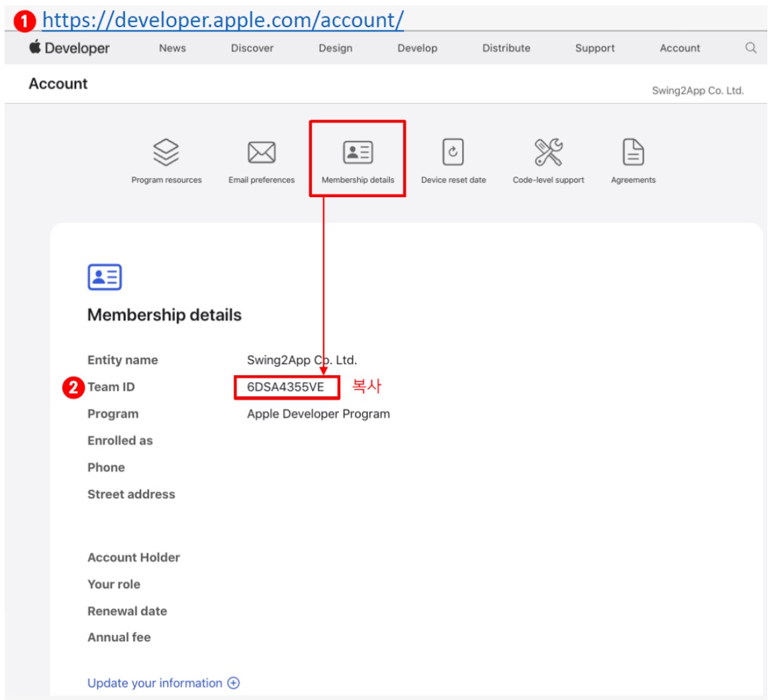Click the Account Holder label
This screenshot has width=770, height=700.
click(134, 557)
